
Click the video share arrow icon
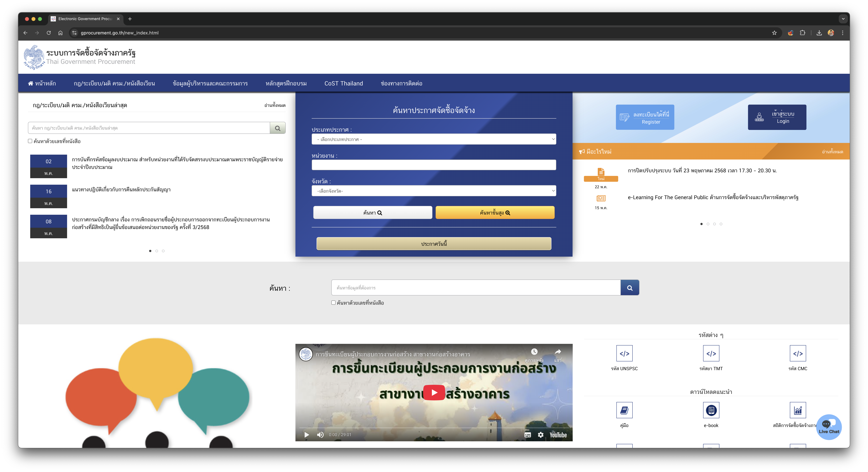click(558, 352)
